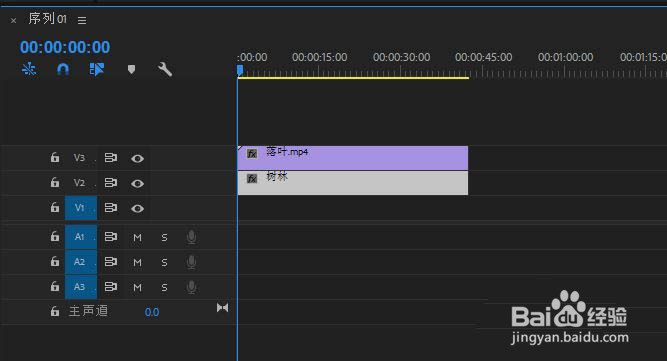Screen dimensions: 667x361
Task: Toggle A2 track targeting
Action: (x=81, y=262)
